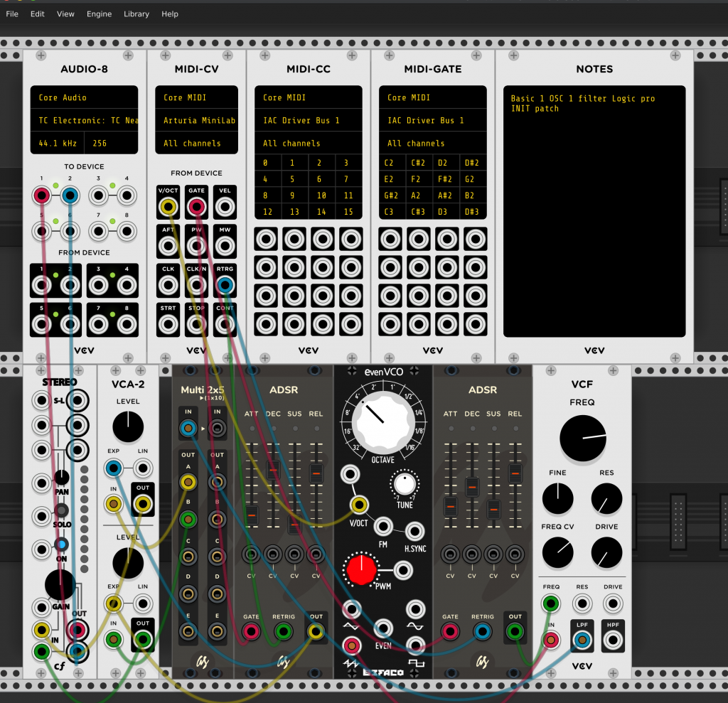
Task: Open the File menu
Action: click(12, 14)
